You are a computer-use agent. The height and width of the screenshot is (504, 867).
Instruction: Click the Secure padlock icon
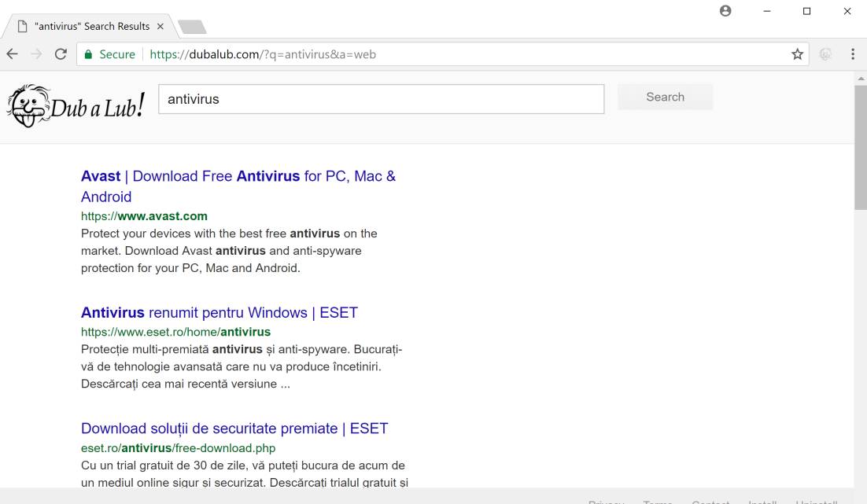point(89,54)
